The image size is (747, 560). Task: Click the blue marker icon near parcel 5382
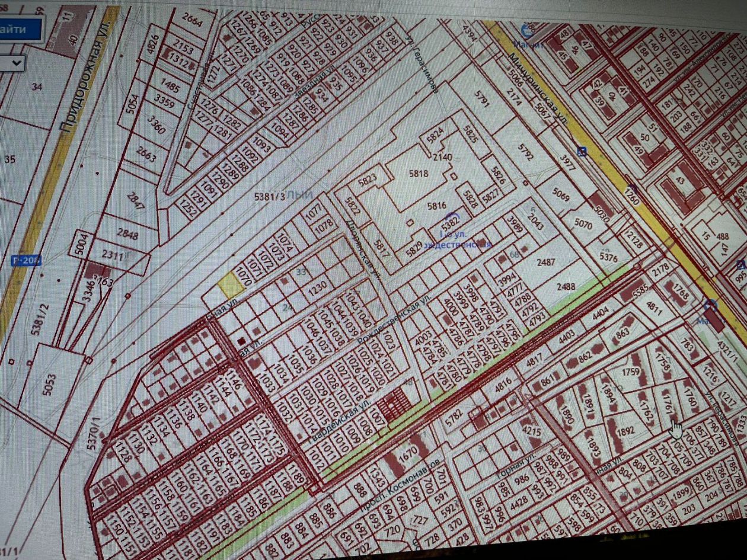pos(454,216)
